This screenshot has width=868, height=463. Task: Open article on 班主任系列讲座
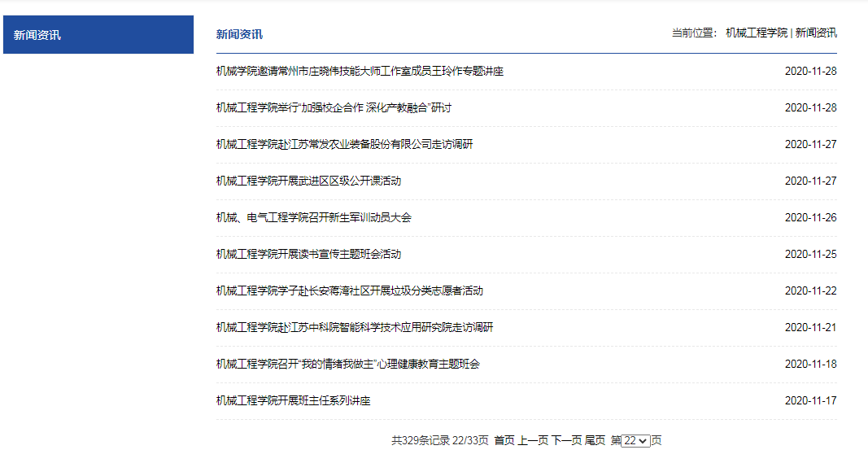pos(293,401)
